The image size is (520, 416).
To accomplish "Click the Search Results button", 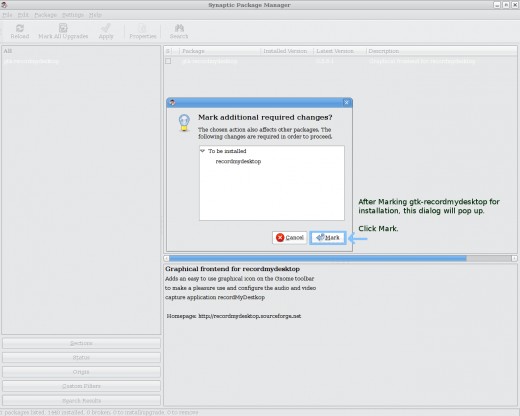I will (x=81, y=400).
